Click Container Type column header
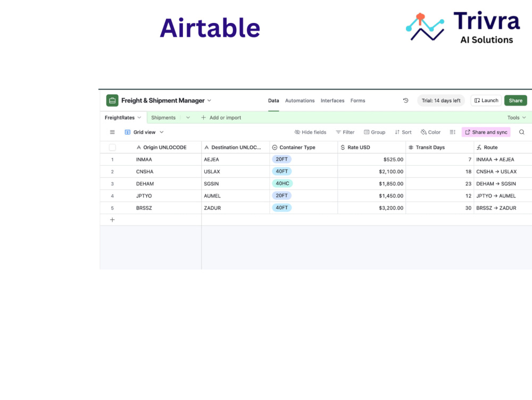532x400 pixels. tap(304, 148)
